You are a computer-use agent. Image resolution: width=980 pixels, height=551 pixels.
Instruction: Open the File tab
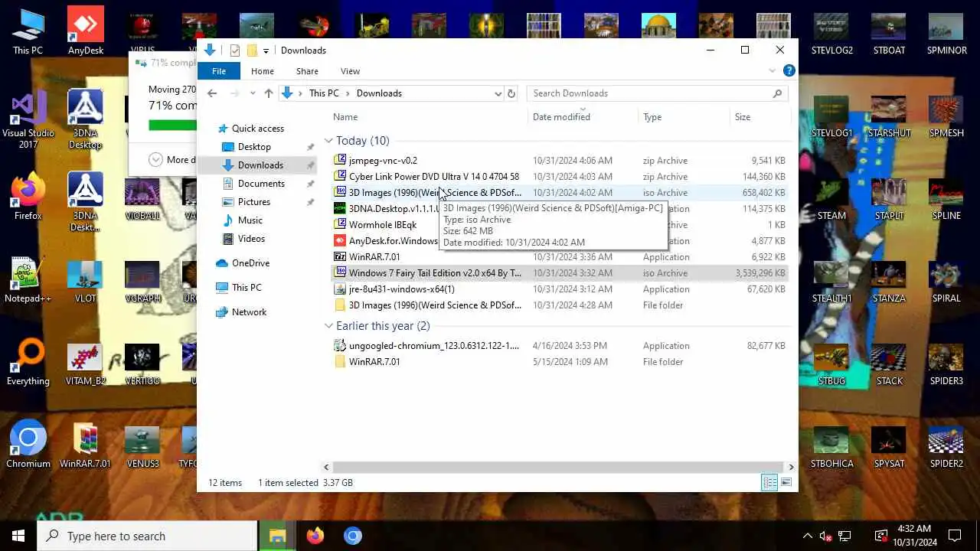(x=219, y=71)
